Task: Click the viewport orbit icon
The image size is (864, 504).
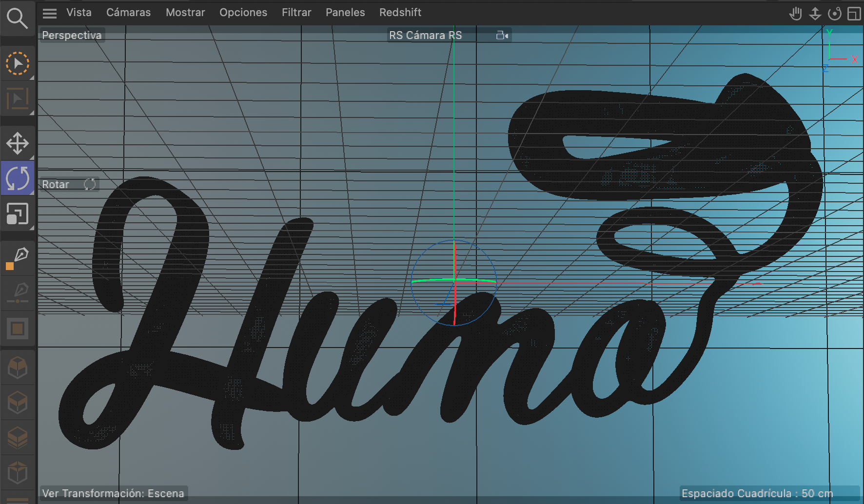Action: (834, 13)
